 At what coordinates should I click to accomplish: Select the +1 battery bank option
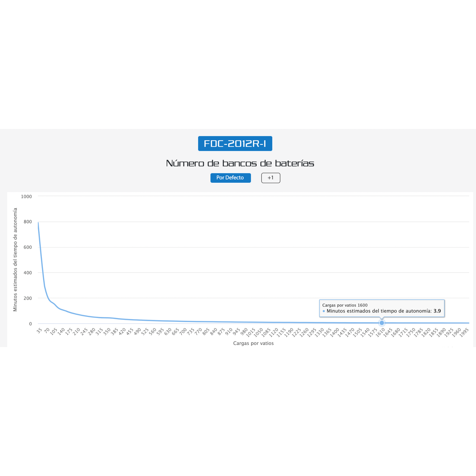tap(271, 178)
